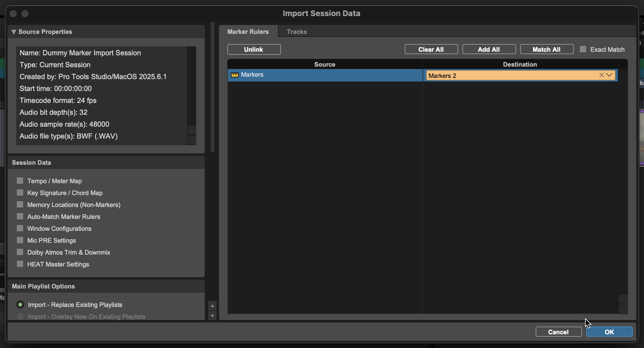Click the Match All button
The image size is (644, 348).
click(547, 49)
